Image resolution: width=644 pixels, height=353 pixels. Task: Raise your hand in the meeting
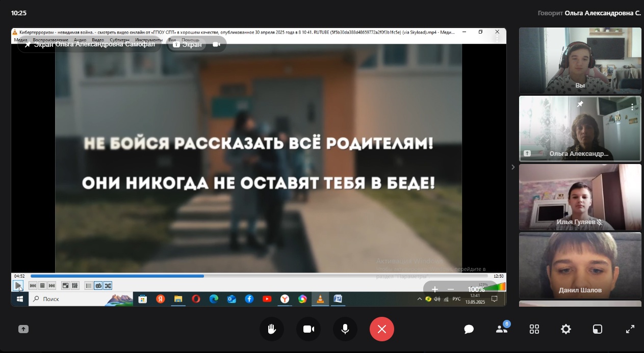(272, 329)
